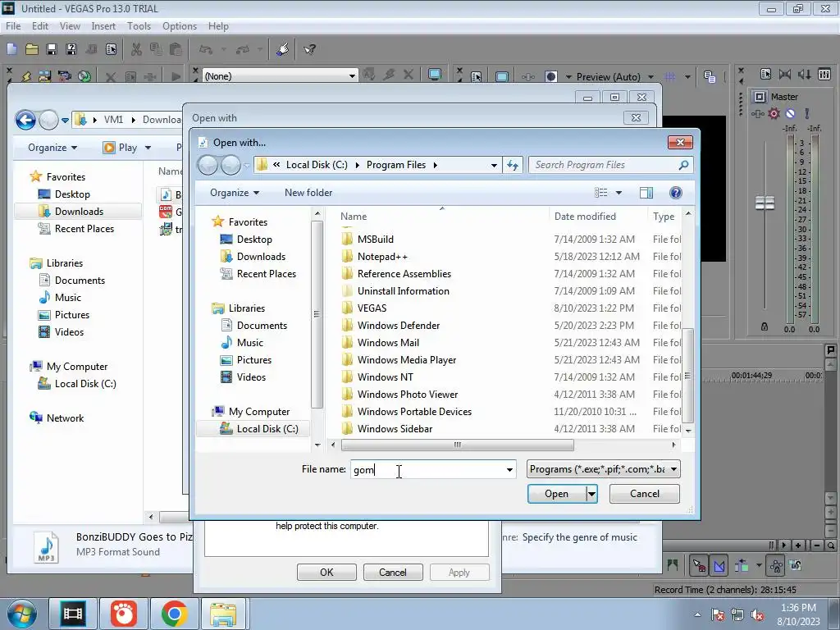Open the change view options dropdown arrow
The height and width of the screenshot is (630, 840).
point(619,193)
